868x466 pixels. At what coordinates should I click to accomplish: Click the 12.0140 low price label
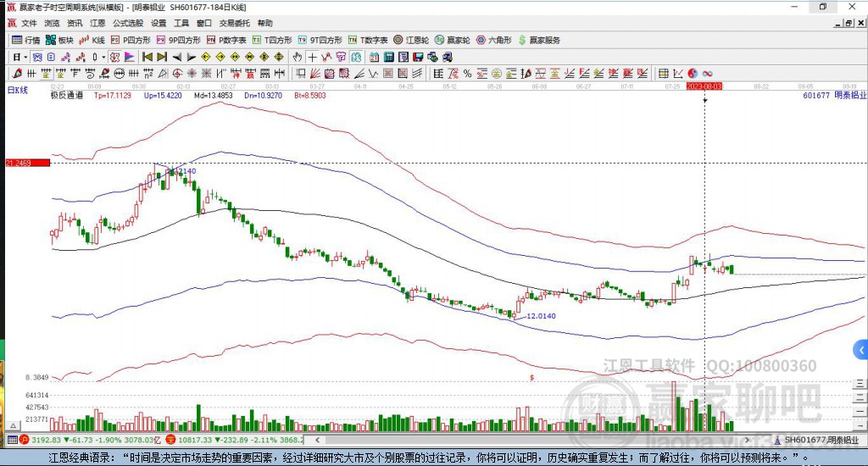click(541, 316)
